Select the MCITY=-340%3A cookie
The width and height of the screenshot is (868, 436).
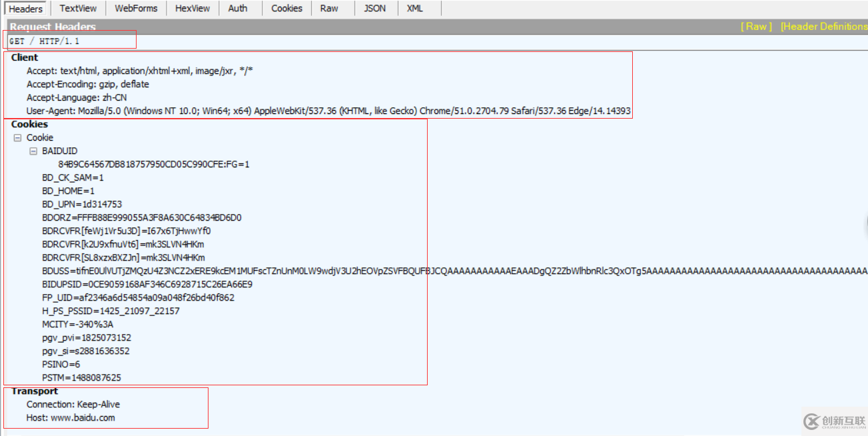coord(78,324)
